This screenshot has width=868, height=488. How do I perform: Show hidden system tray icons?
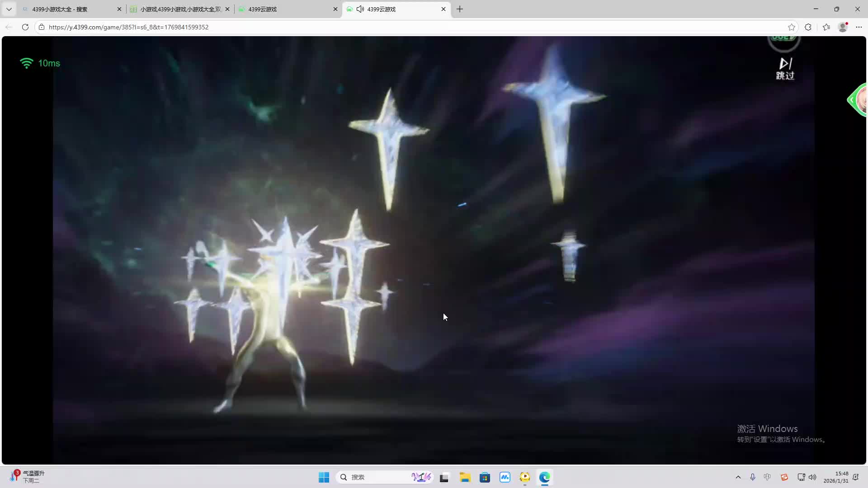tap(738, 477)
